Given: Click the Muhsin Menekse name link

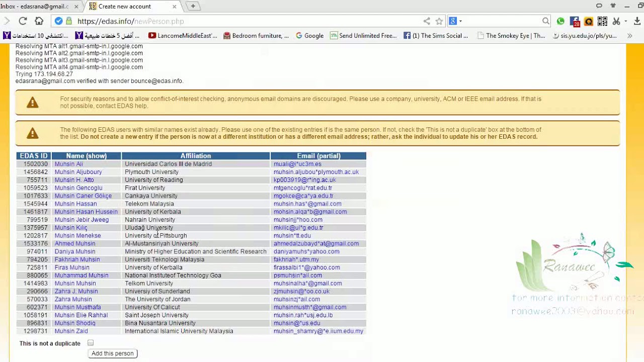Looking at the screenshot, I should 78,235.
